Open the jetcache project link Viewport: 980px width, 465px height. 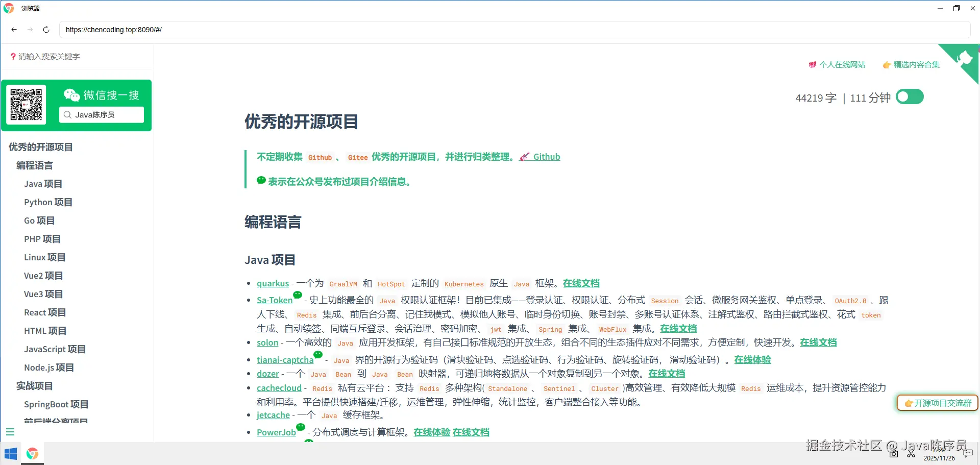pos(273,415)
